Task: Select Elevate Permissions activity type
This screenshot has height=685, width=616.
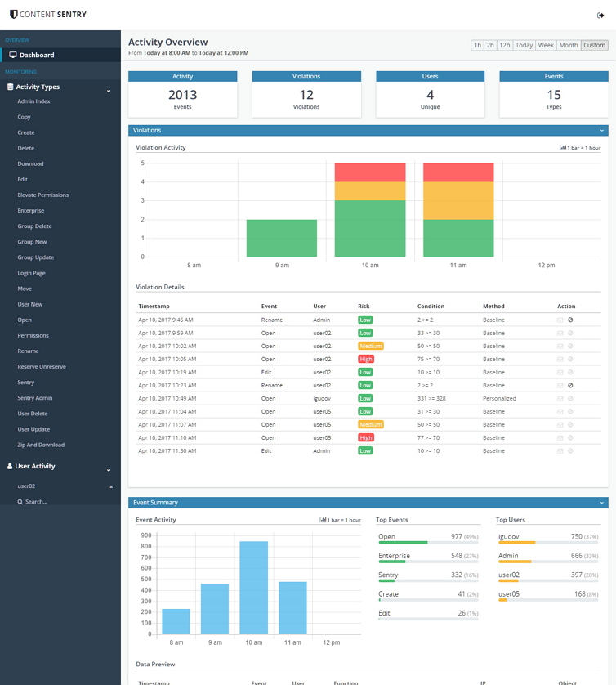Action: [x=43, y=195]
